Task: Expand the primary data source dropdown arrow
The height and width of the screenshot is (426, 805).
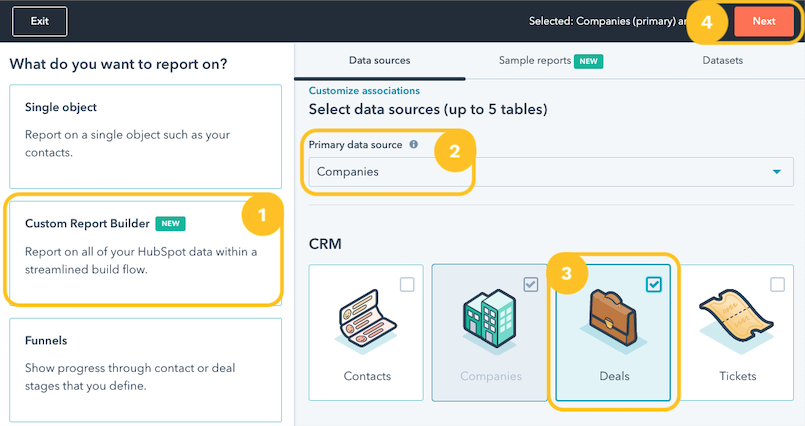Action: click(x=776, y=172)
